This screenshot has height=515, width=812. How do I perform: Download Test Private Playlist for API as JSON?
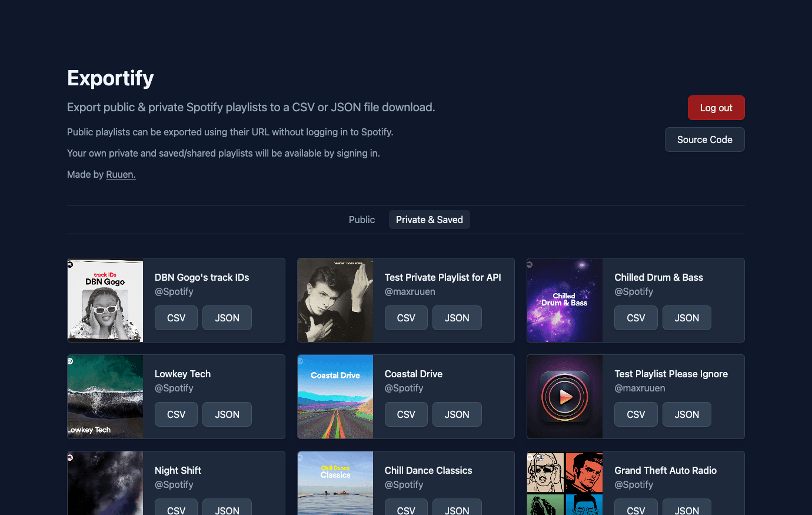coord(457,318)
